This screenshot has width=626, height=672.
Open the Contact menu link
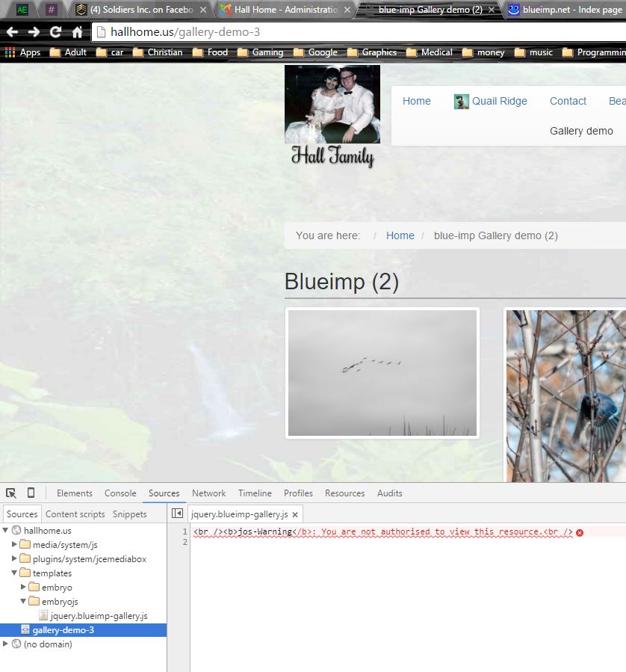(x=568, y=101)
